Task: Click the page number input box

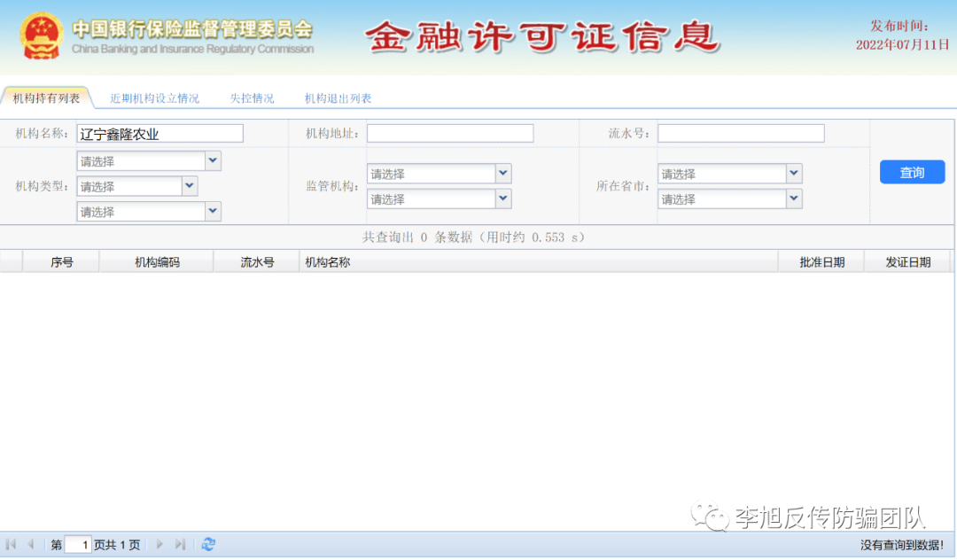Action: point(78,545)
